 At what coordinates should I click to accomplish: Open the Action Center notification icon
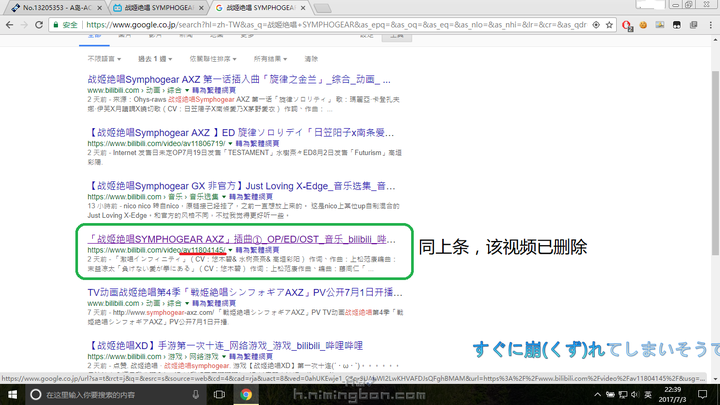pos(703,394)
